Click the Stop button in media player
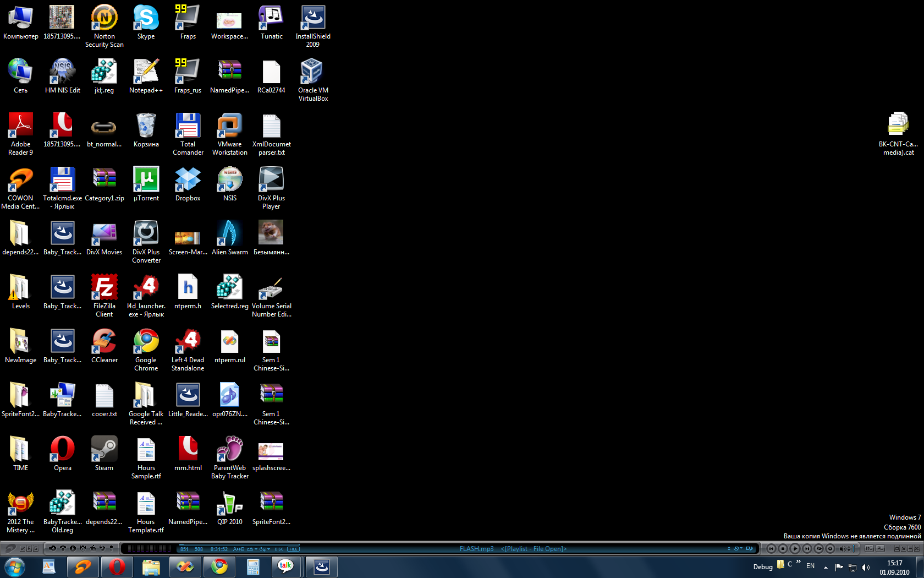The height and width of the screenshot is (578, 924). point(783,548)
